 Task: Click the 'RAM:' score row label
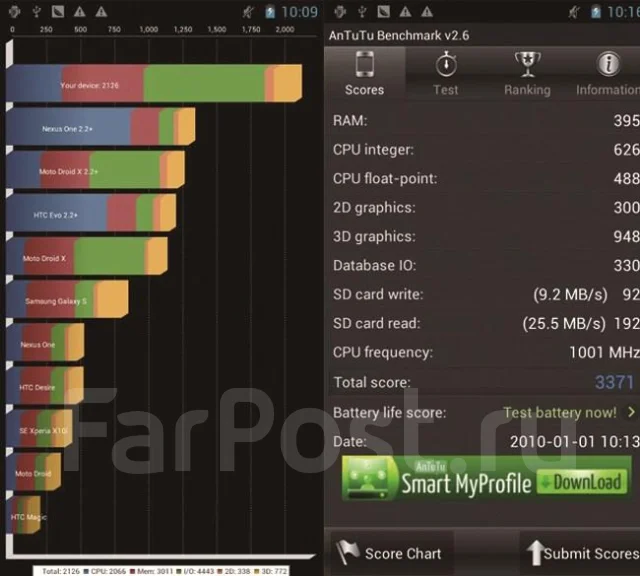click(x=350, y=120)
